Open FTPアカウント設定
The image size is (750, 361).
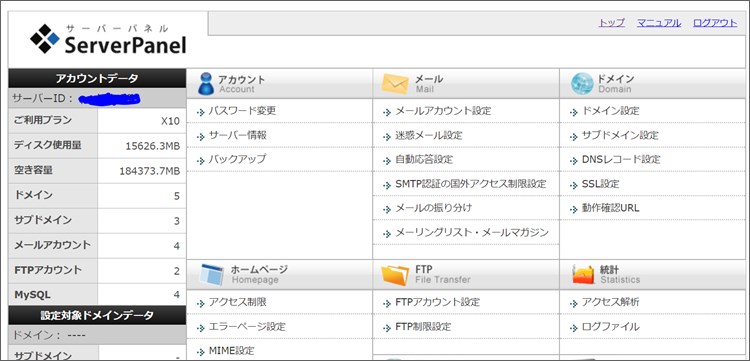[437, 302]
